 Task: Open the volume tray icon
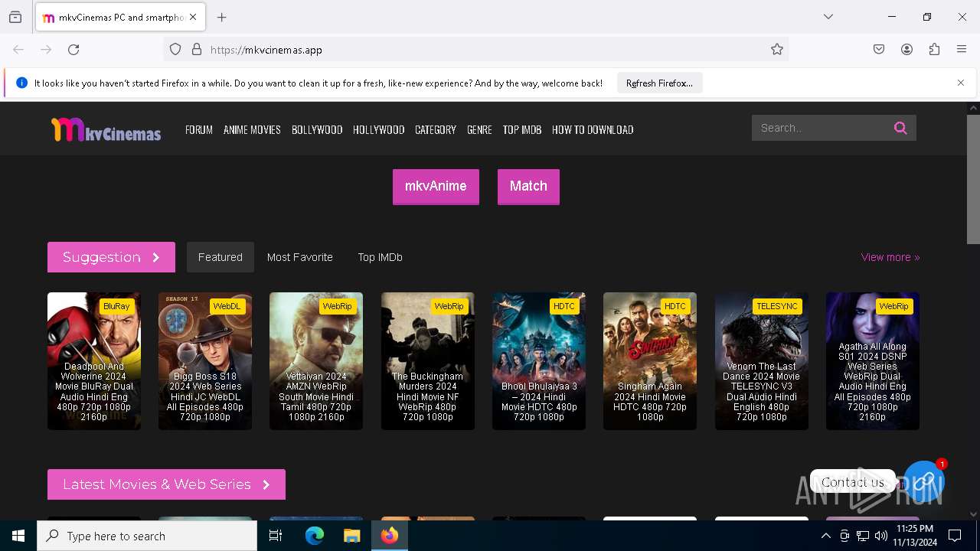[881, 536]
